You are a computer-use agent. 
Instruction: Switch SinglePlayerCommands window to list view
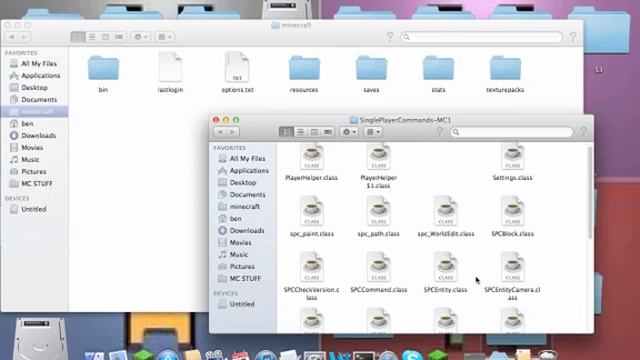[x=300, y=132]
